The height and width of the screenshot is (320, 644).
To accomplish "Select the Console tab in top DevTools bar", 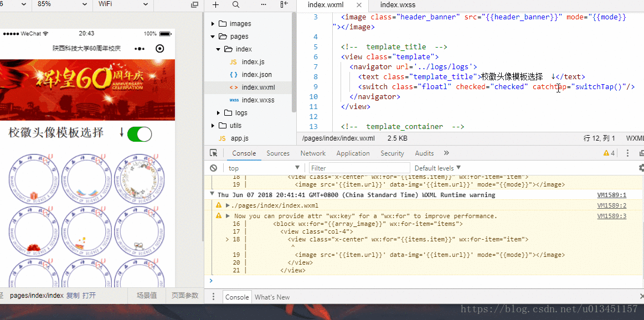I will coord(244,153).
